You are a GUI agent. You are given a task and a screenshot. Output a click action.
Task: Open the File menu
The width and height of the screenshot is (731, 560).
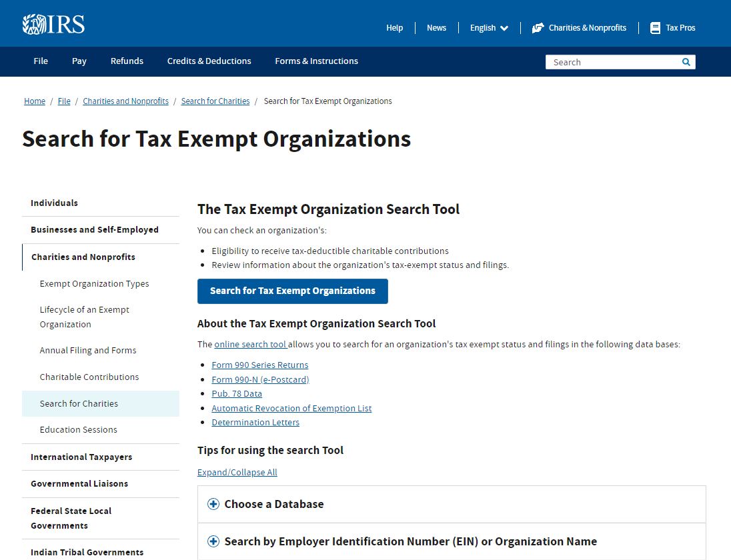41,61
